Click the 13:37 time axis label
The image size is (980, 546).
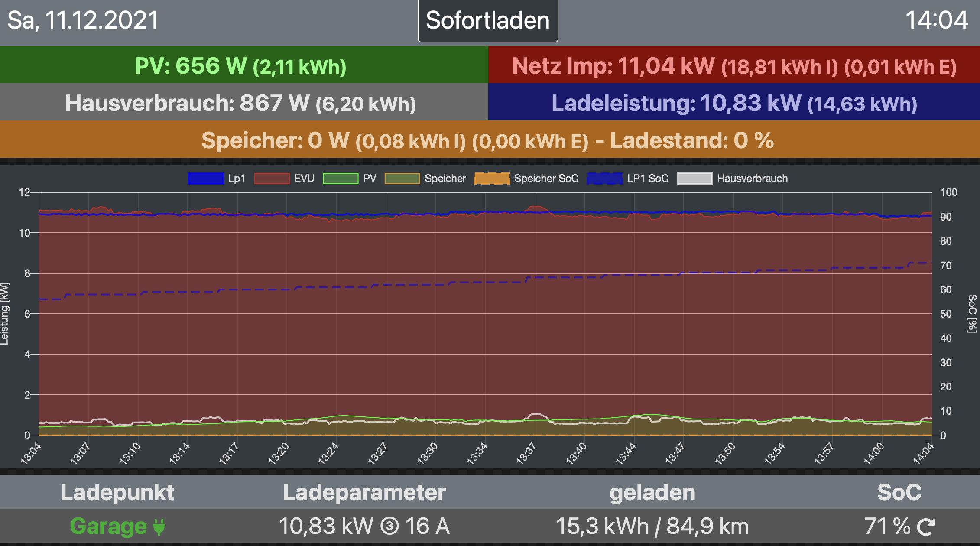[526, 454]
